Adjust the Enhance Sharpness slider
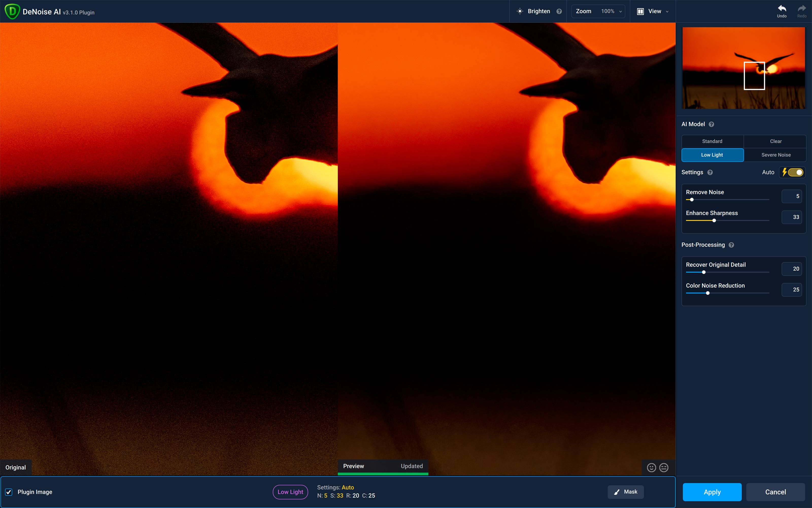The width and height of the screenshot is (812, 508). click(x=728, y=220)
